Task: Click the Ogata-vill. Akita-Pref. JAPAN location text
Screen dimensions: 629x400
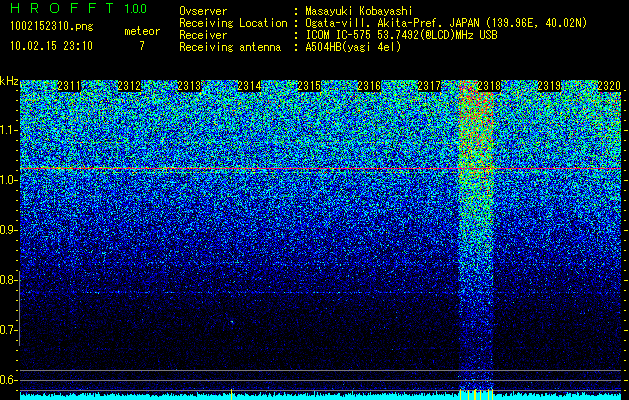Action: click(x=446, y=23)
